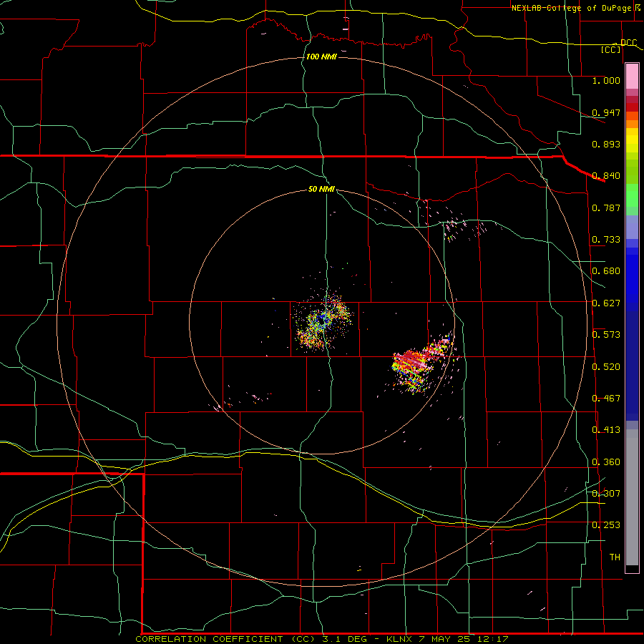The width and height of the screenshot is (644, 644).
Task: Click the "0.787" legend value
Action: (x=606, y=208)
